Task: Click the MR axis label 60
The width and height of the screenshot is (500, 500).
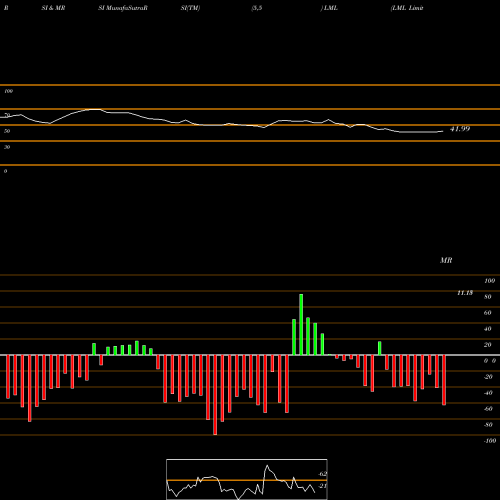Action: pos(488,313)
